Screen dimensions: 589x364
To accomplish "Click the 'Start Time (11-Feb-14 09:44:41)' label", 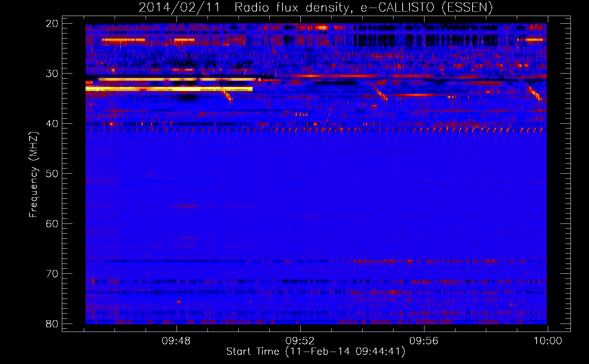I will click(316, 352).
